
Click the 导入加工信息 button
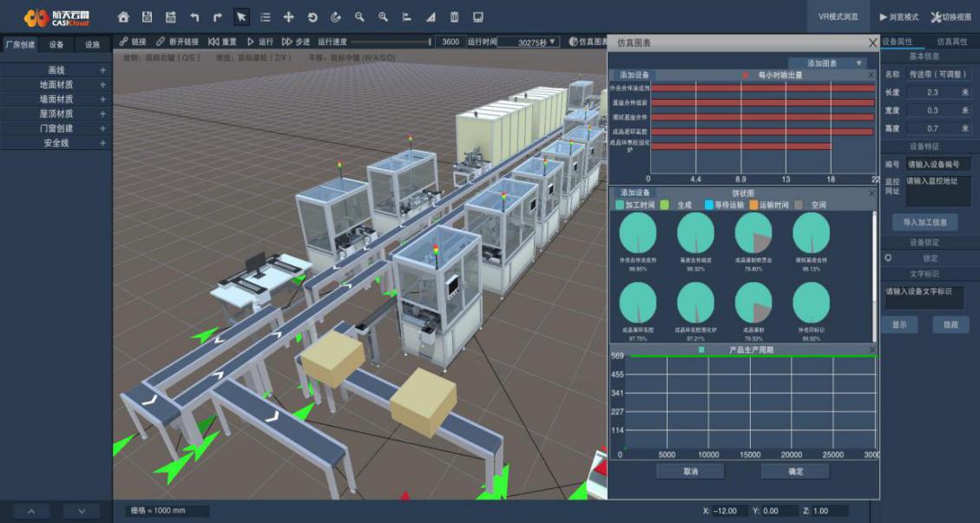[924, 222]
